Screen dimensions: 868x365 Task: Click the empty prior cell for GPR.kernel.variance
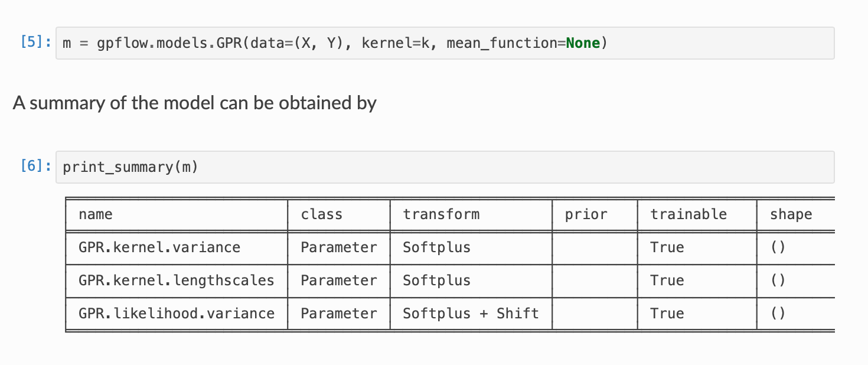point(595,247)
